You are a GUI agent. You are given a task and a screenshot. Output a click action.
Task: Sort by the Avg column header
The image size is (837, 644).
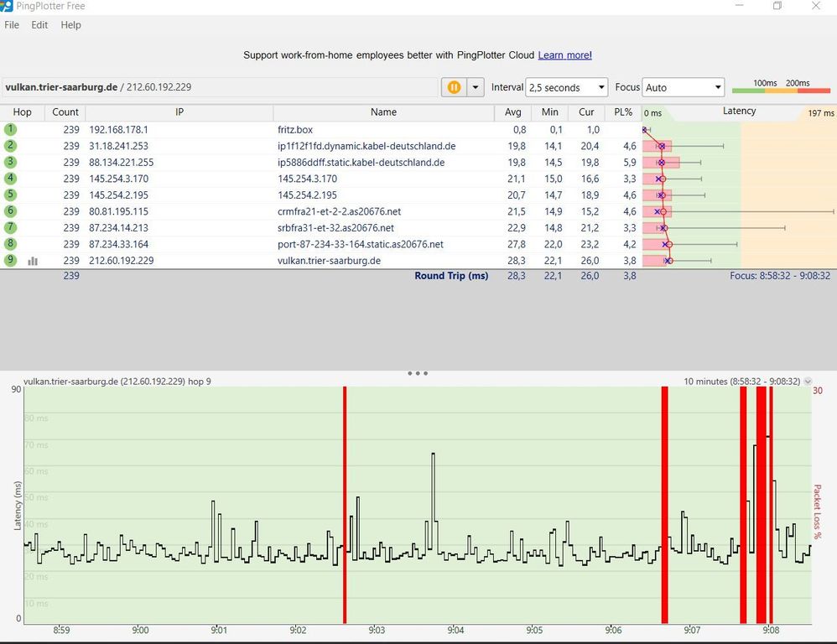point(512,112)
